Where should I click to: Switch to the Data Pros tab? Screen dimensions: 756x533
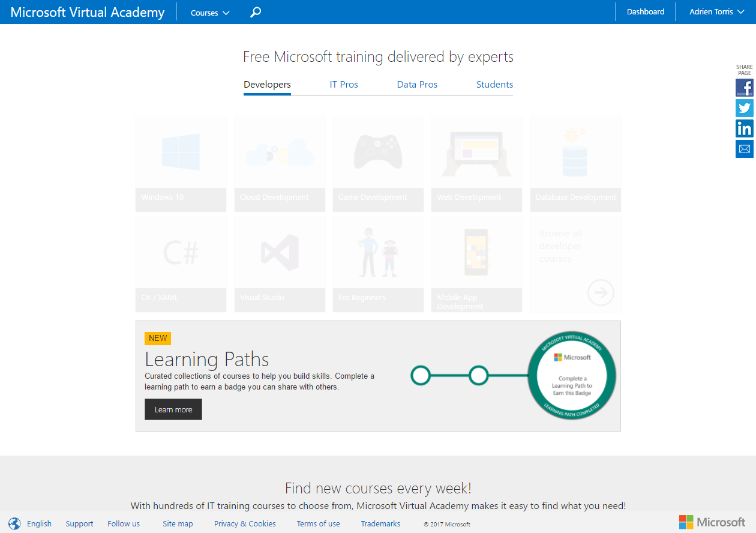pos(417,85)
